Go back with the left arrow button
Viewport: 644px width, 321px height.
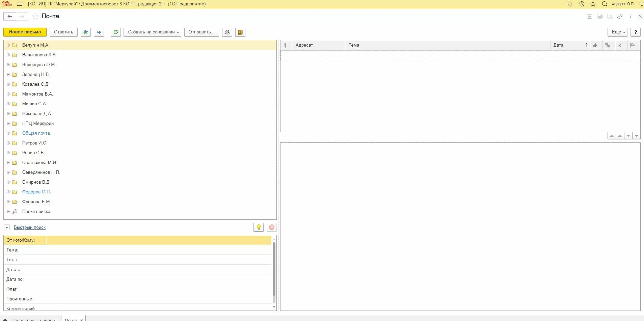10,16
